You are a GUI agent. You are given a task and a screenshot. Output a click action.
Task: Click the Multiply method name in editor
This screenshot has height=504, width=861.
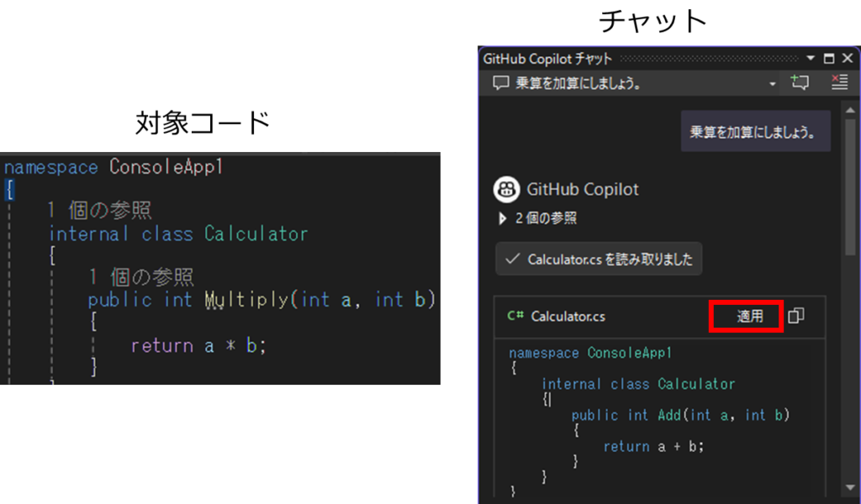[x=246, y=300]
